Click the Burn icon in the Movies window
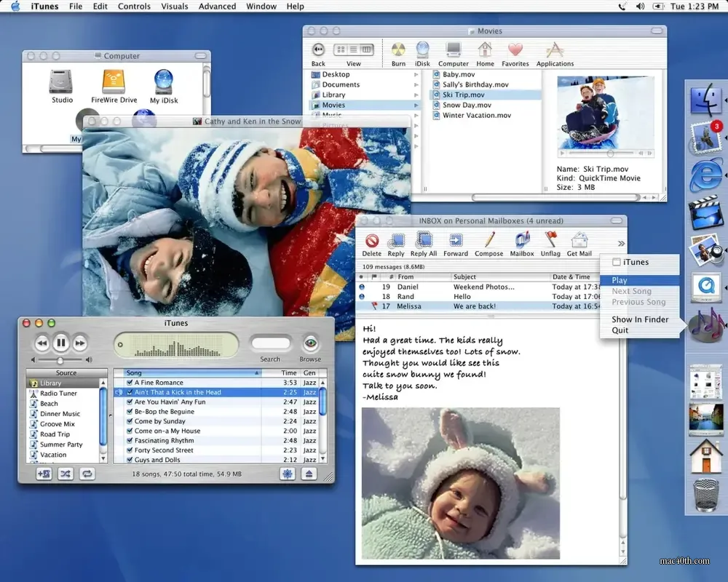 tap(397, 51)
